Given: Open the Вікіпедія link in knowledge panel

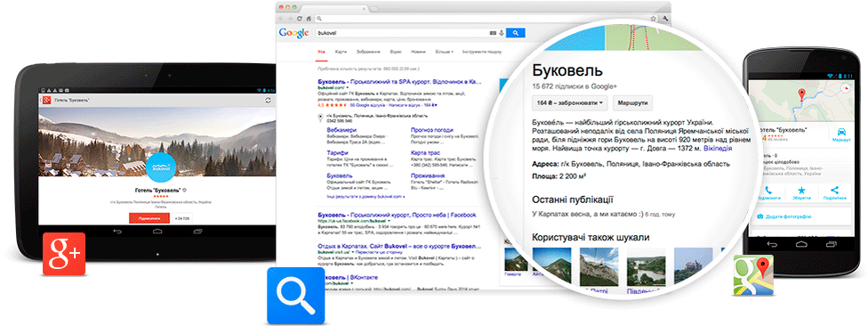Looking at the screenshot, I should pyautogui.click(x=718, y=148).
